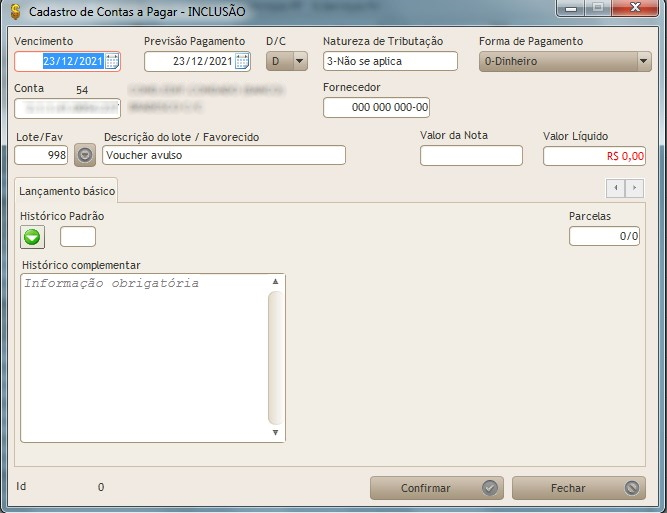Expand the D/C dropdown
This screenshot has height=513, width=667.
(299, 61)
